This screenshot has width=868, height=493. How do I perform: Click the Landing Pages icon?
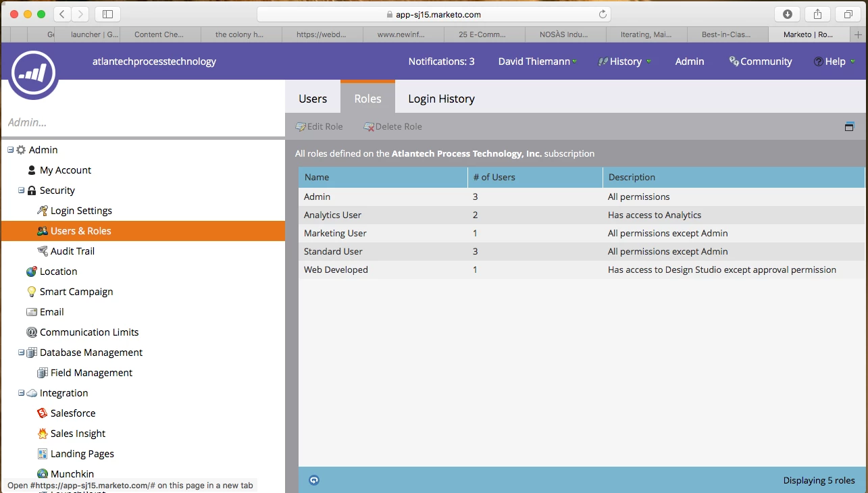click(x=43, y=454)
